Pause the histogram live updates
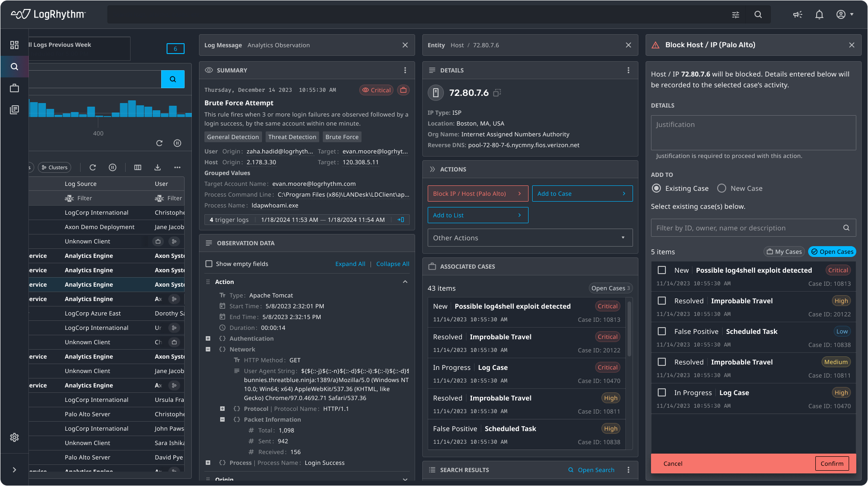This screenshot has height=486, width=868. coord(177,143)
